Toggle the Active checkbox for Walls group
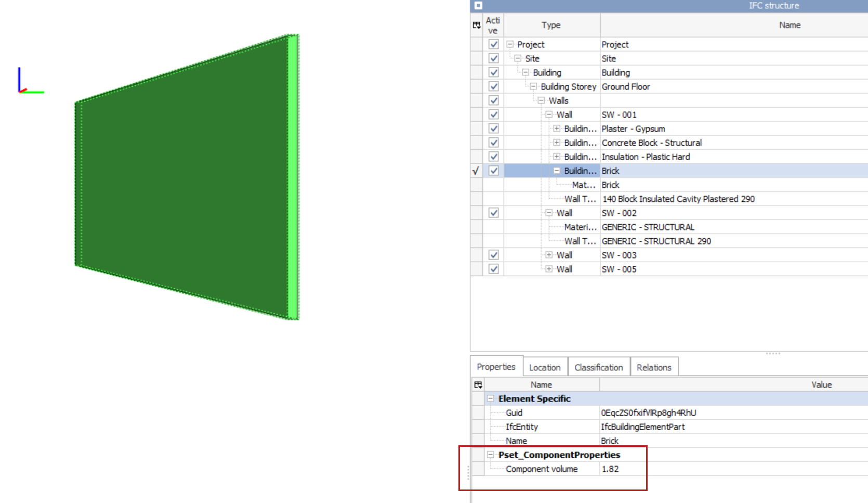868x503 pixels. [x=494, y=100]
